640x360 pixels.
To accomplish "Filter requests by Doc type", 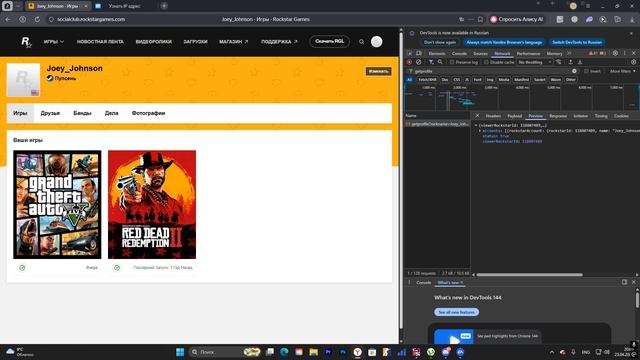I will coord(445,80).
